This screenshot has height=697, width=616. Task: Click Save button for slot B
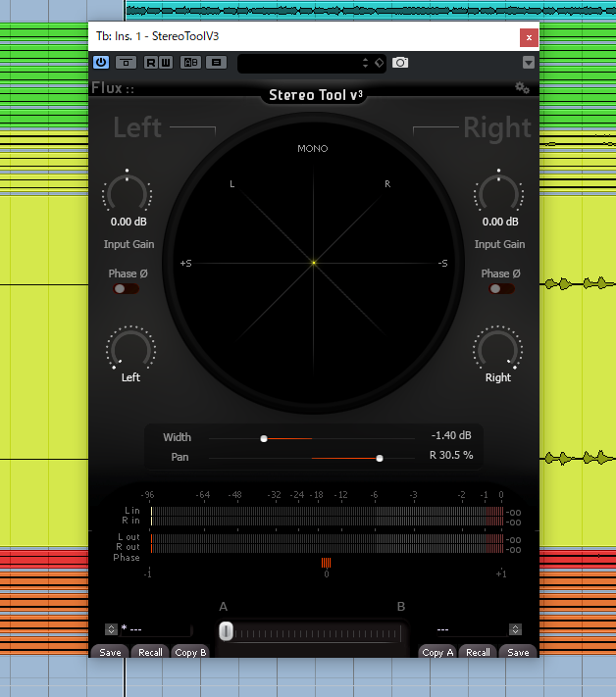pyautogui.click(x=518, y=652)
